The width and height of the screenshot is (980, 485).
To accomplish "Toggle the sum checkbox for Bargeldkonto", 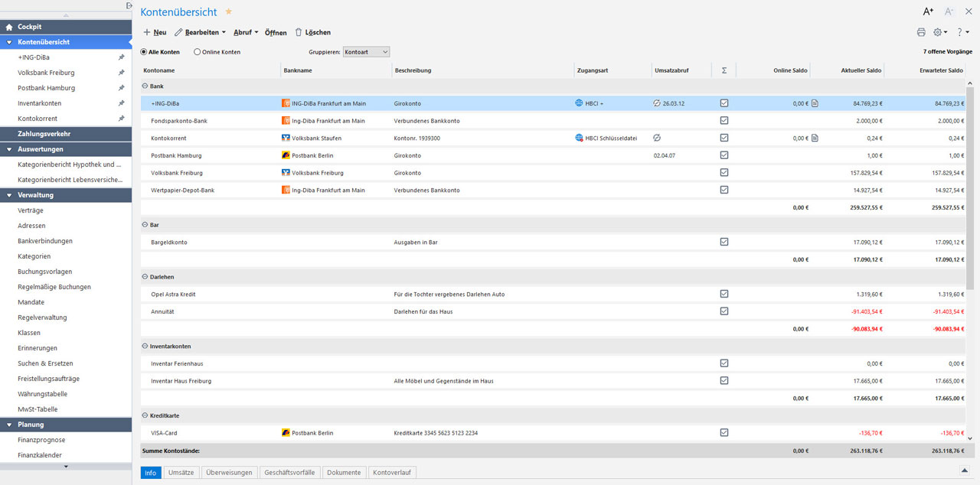I will [724, 242].
